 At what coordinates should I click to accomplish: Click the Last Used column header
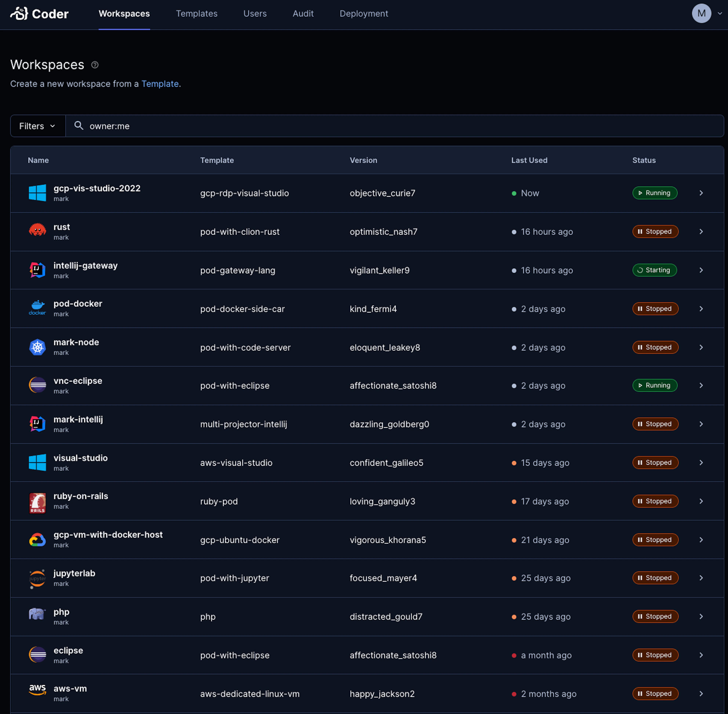[x=529, y=160]
